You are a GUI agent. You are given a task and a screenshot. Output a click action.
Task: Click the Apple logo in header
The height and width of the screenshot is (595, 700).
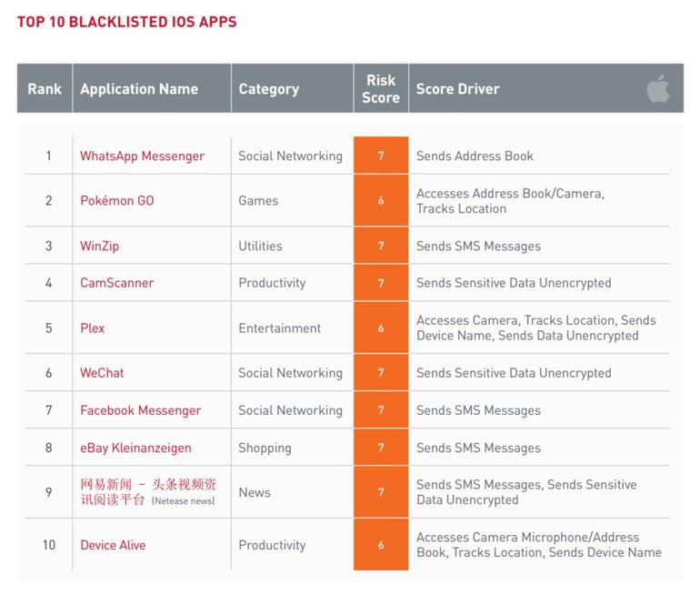click(658, 88)
